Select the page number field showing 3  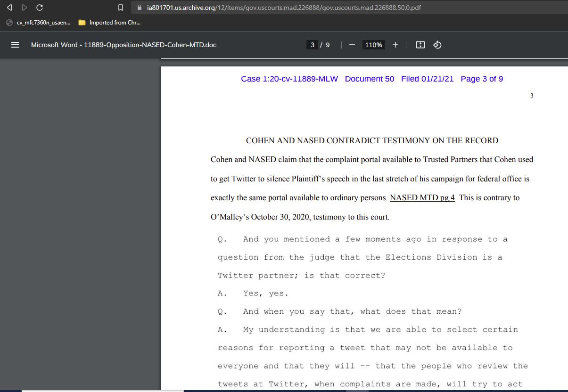312,45
